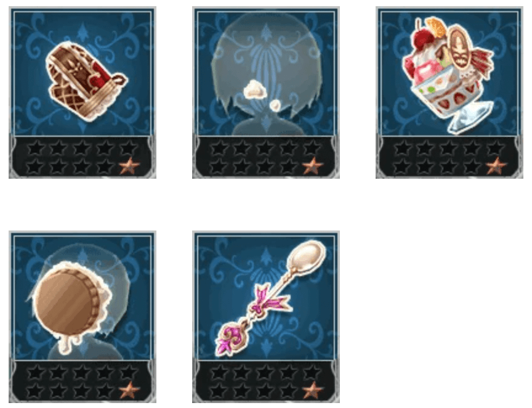Open the ice cream parfait sundae card
Viewport: 532px width, 408px height.
pos(449,92)
